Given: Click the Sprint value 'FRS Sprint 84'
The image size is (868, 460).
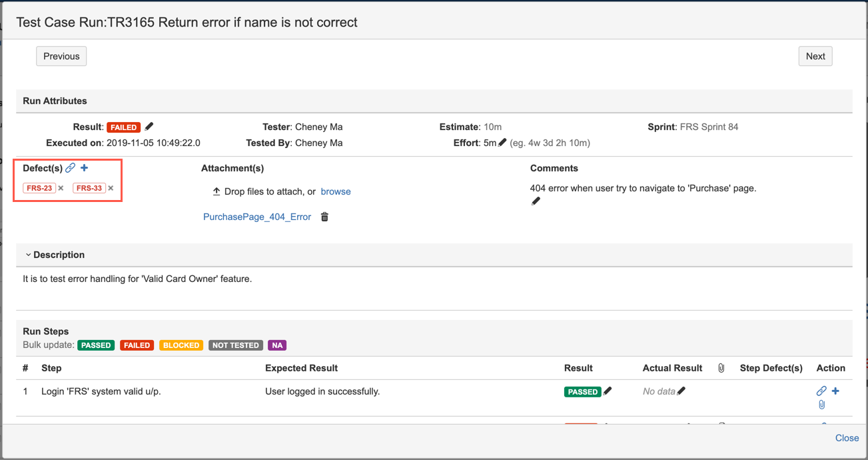Looking at the screenshot, I should (709, 127).
